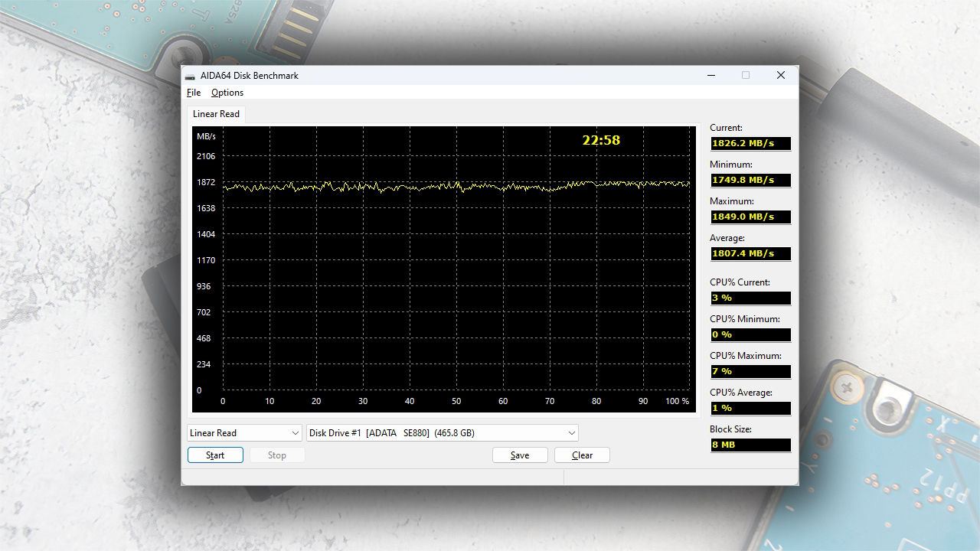Image resolution: width=980 pixels, height=551 pixels.
Task: Click the CPU% Minimum value 0 %
Action: (x=750, y=334)
